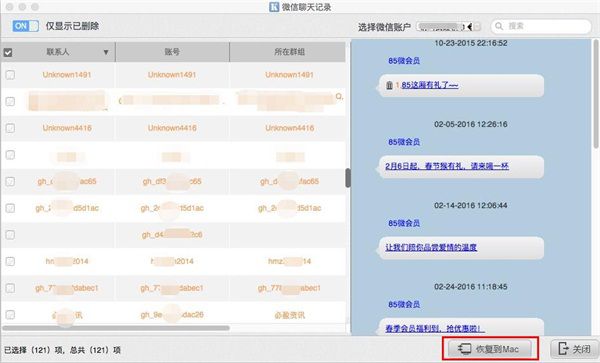This screenshot has width=600, height=363.
Task: Click the horizontal scrollbar under contact list
Action: coord(116,328)
